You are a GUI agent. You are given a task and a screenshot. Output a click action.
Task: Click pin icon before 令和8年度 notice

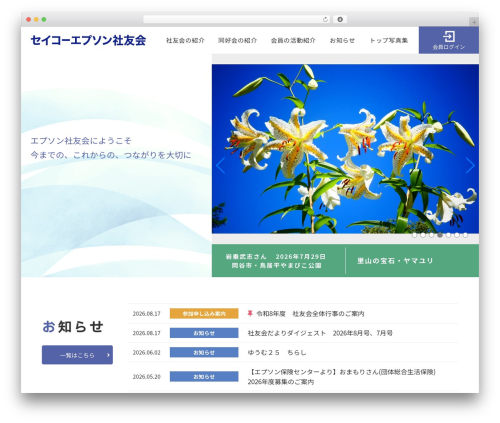[250, 313]
